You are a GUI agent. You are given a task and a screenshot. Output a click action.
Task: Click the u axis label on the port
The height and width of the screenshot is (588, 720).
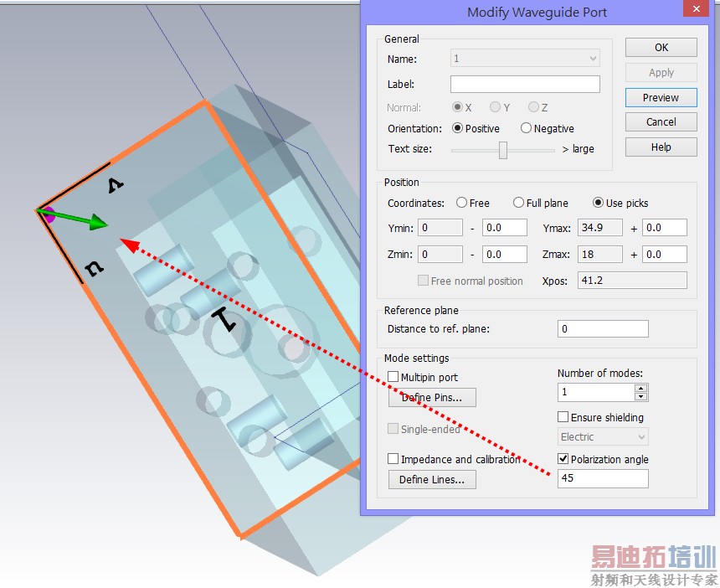tap(94, 268)
